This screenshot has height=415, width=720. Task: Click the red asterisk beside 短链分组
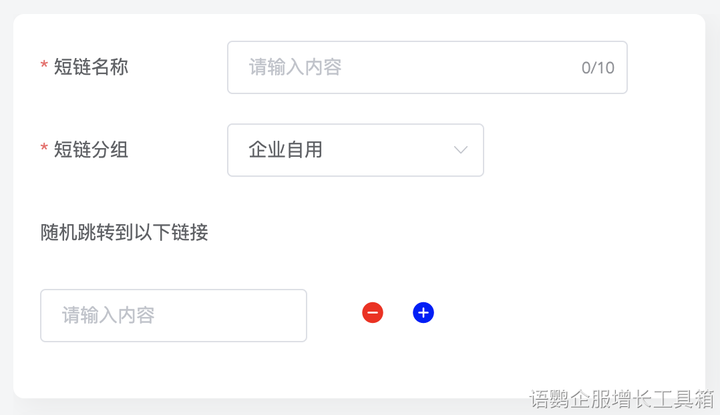click(x=44, y=151)
